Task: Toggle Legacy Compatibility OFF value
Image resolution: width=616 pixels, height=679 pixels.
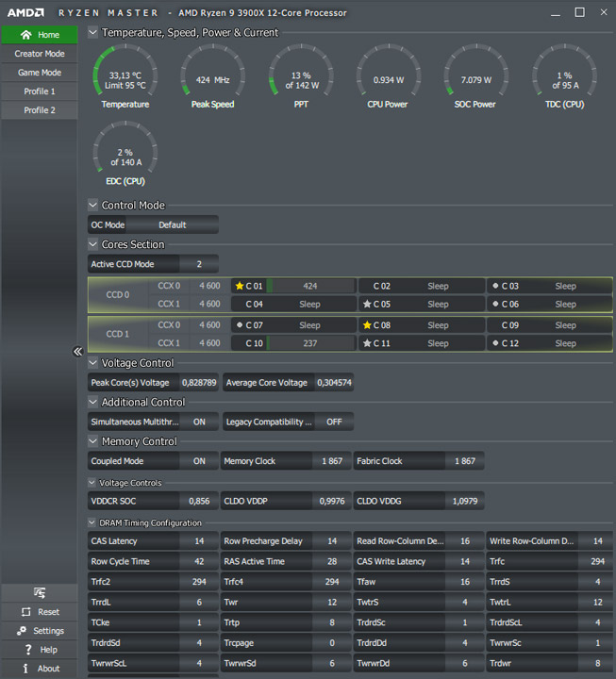Action: coord(334,422)
